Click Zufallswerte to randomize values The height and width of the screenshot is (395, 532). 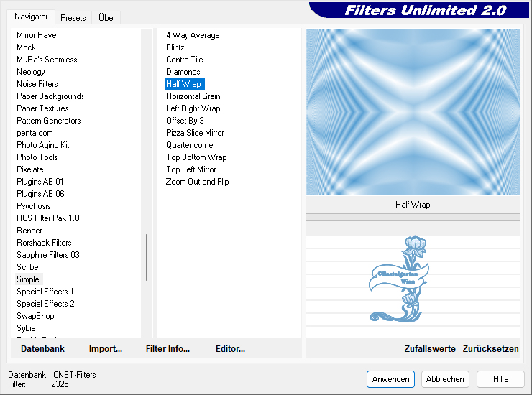coord(430,349)
